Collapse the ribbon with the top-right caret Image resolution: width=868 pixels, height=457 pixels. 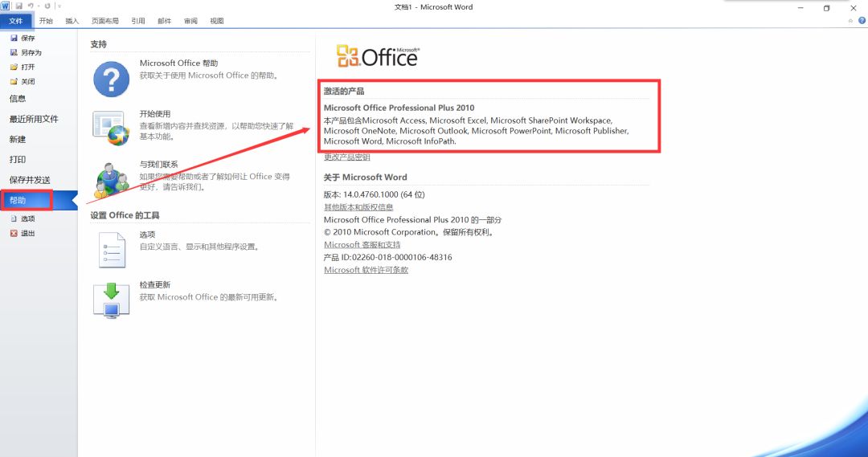tap(851, 21)
